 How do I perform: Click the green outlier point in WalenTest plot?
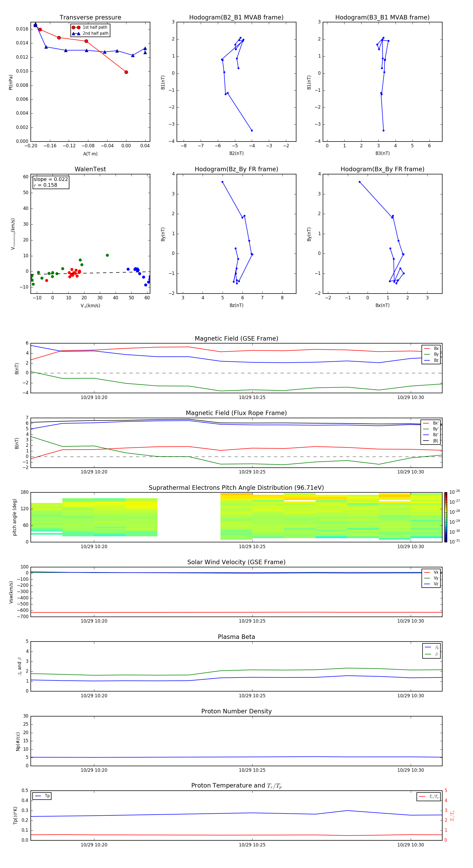click(x=107, y=255)
